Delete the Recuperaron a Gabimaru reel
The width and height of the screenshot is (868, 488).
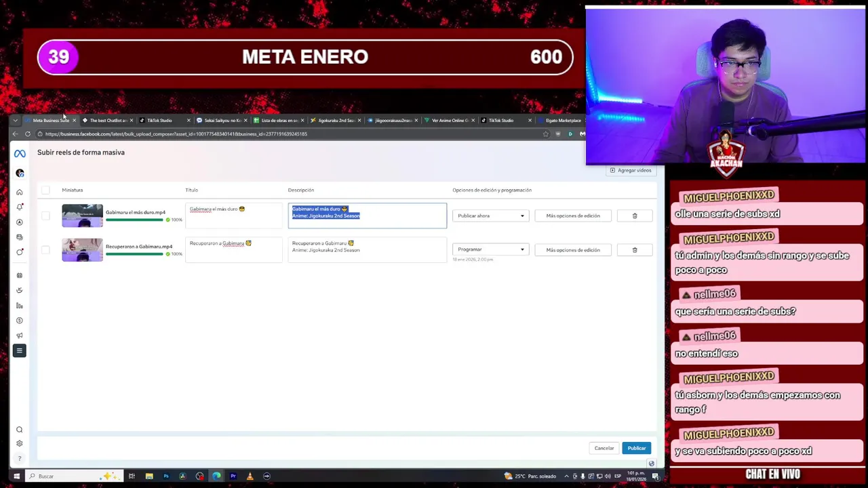pyautogui.click(x=635, y=250)
